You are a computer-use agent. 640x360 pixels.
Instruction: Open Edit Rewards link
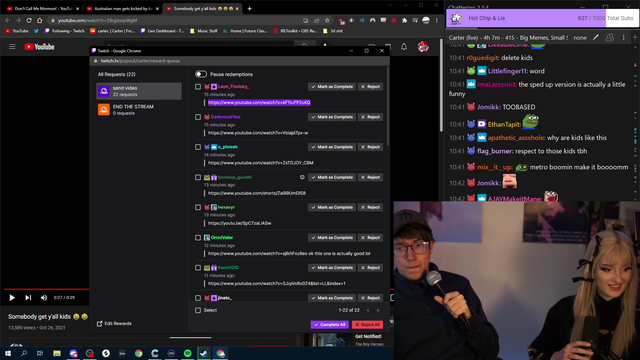114,324
